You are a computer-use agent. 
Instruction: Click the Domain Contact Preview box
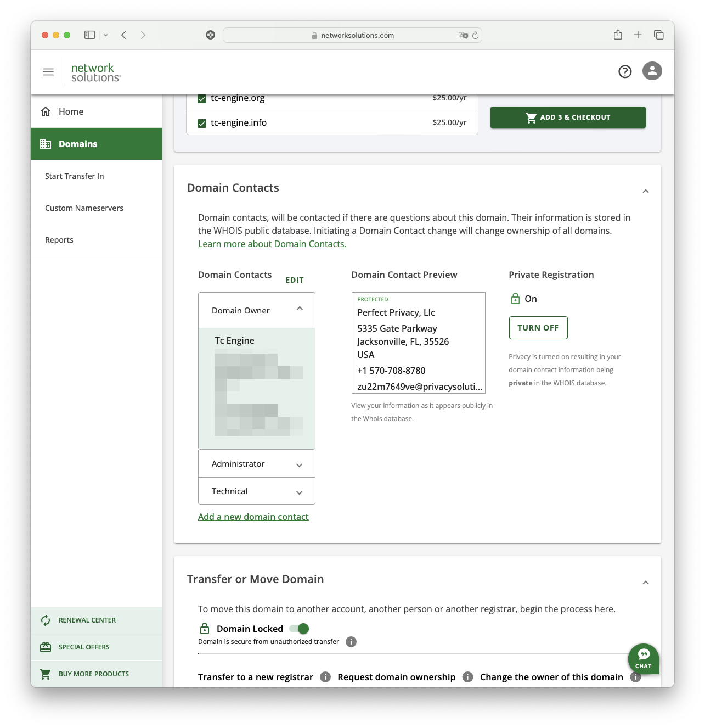tap(419, 343)
